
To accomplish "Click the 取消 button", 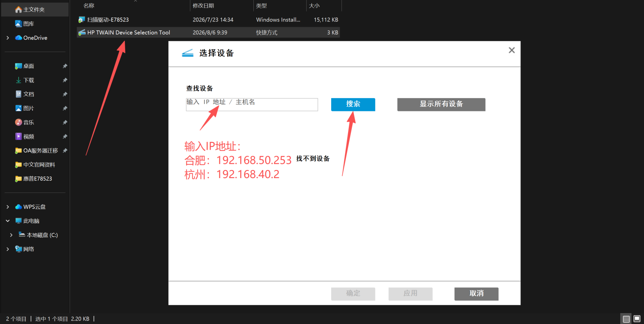I will coord(476,294).
